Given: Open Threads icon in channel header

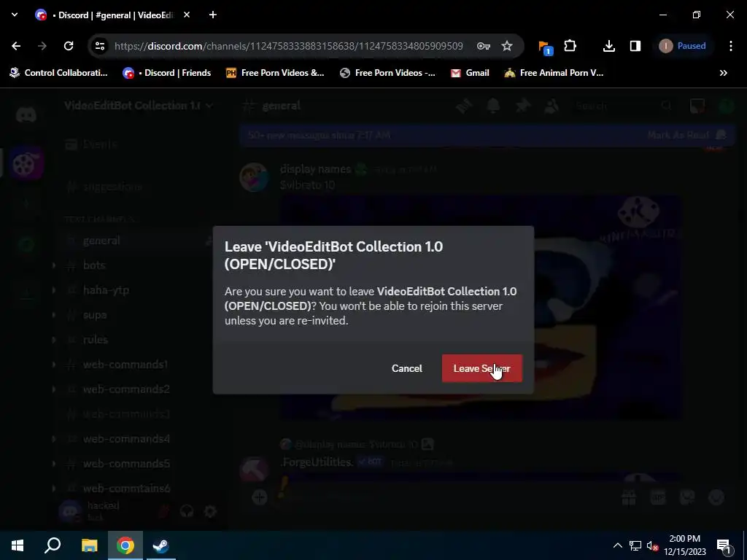Looking at the screenshot, I should (x=463, y=106).
